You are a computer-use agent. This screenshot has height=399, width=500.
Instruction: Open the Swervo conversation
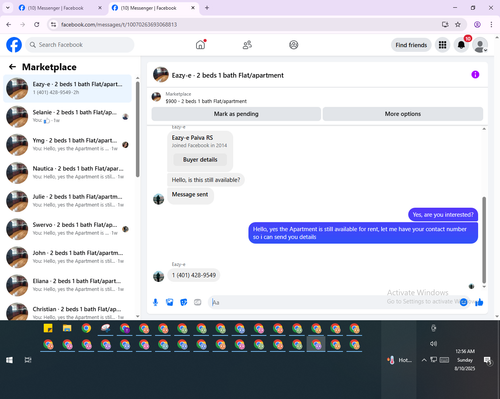(67, 229)
